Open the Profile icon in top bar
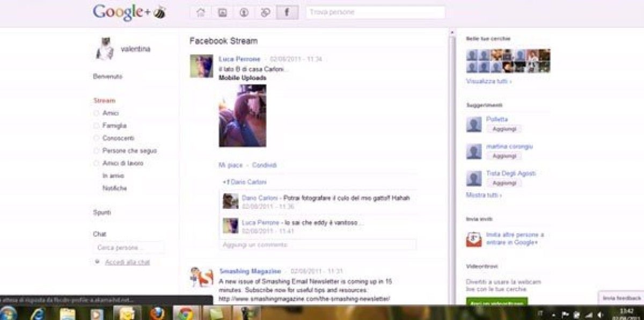The width and height of the screenshot is (644, 320). click(244, 12)
